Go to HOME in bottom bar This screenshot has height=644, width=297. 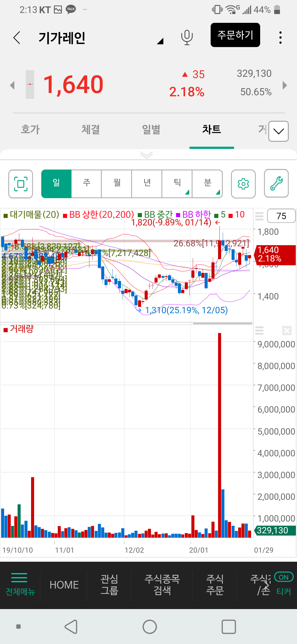click(x=64, y=585)
